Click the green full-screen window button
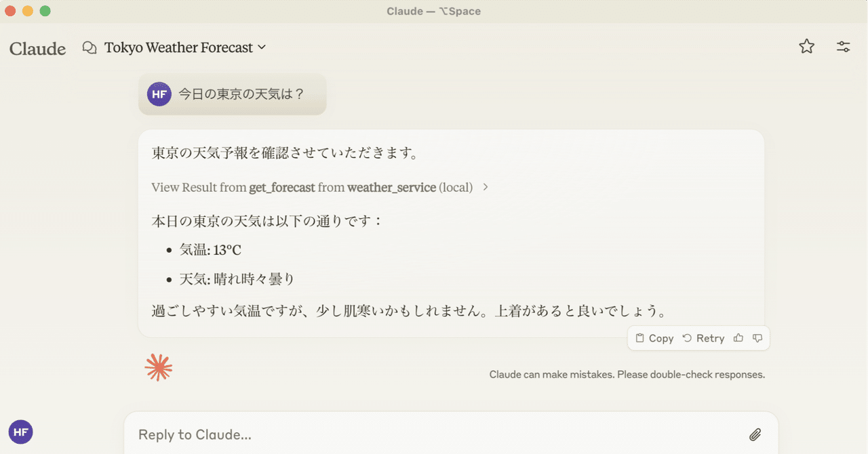 pos(45,11)
